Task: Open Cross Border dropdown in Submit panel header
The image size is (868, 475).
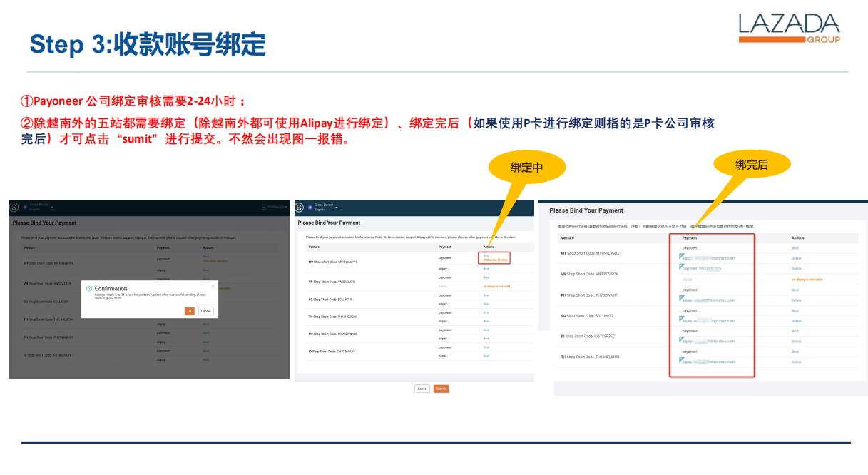Action: [325, 207]
